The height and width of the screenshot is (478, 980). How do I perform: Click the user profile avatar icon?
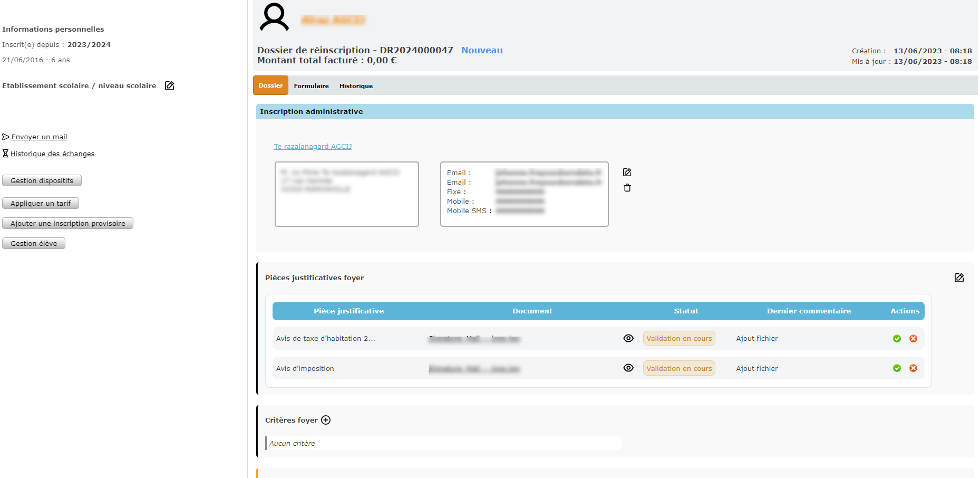coord(274,17)
